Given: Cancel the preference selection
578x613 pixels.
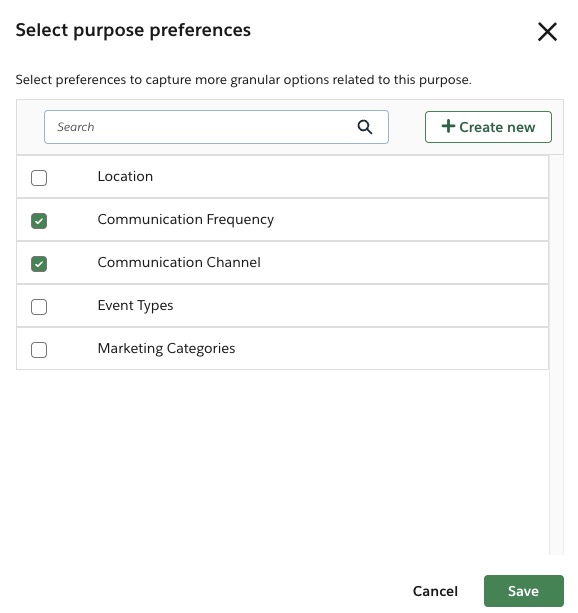Looking at the screenshot, I should pyautogui.click(x=435, y=591).
